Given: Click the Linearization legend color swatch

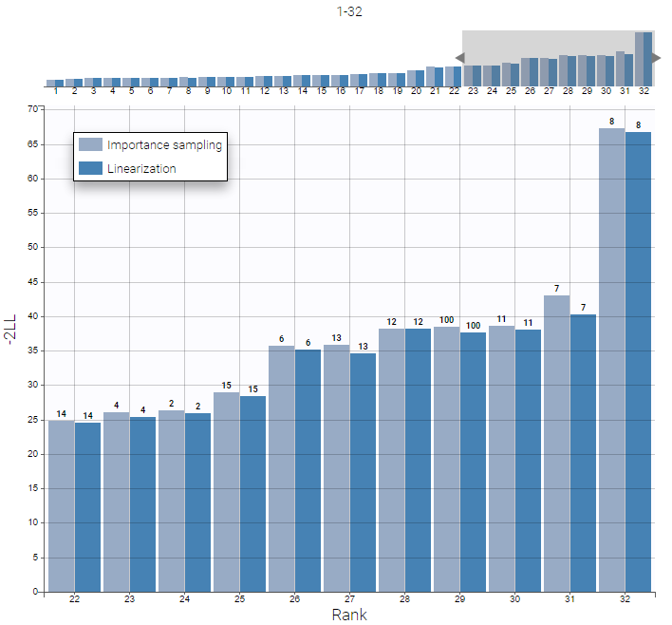Looking at the screenshot, I should (91, 168).
